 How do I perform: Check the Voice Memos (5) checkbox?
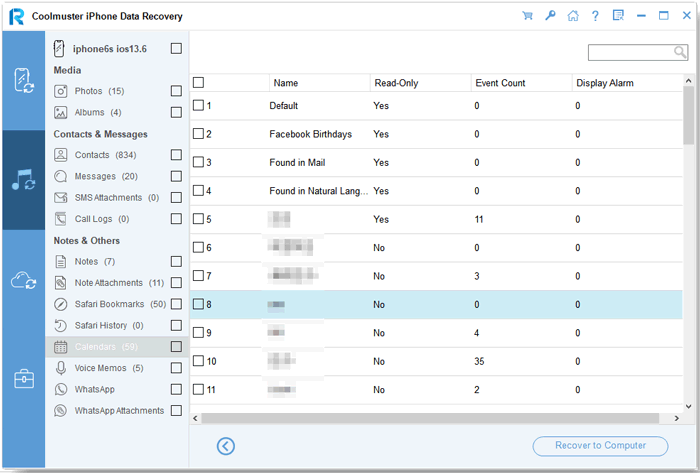[x=176, y=368]
